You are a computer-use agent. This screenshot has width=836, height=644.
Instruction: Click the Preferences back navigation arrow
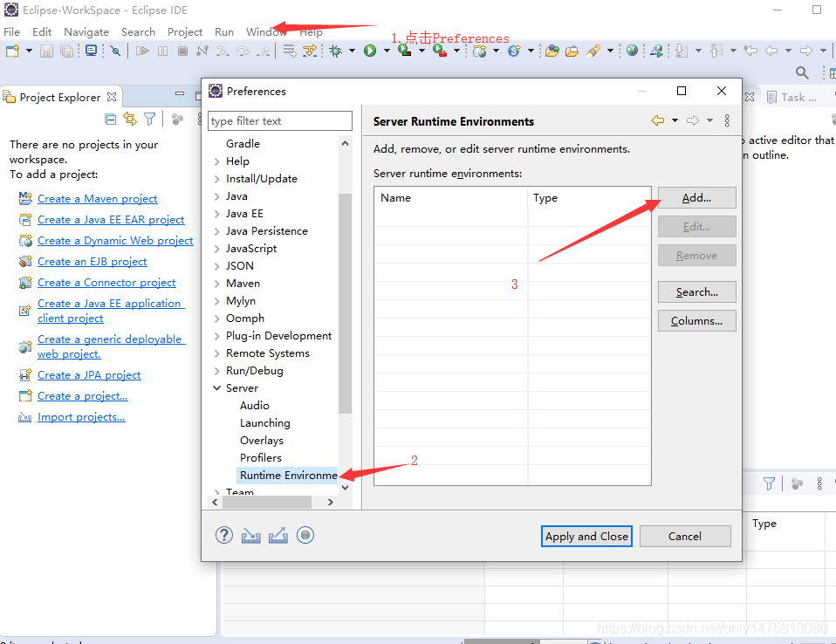(658, 120)
